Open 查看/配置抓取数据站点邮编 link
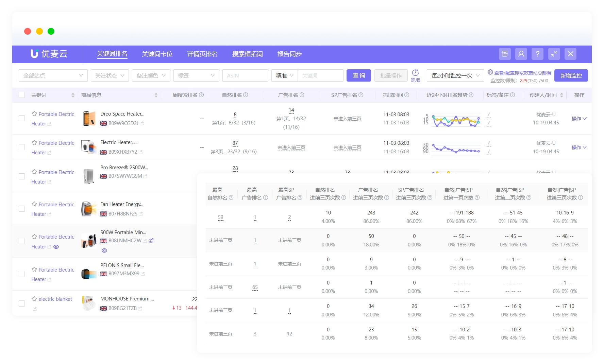Viewport: 604px width, 364px height. coord(523,73)
